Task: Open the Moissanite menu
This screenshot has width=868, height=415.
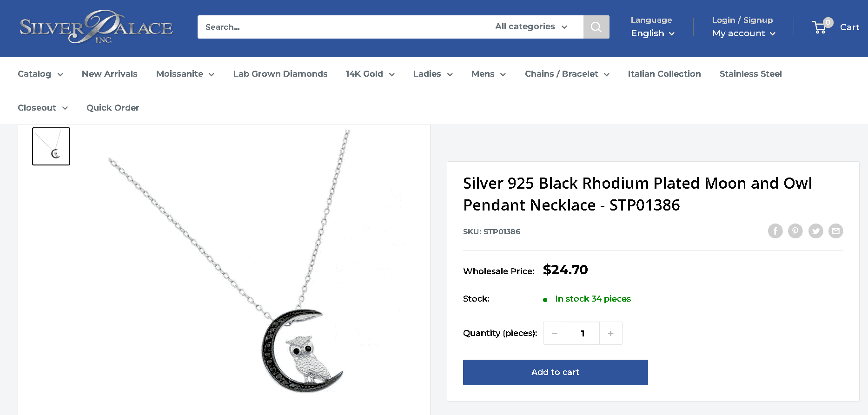Action: tap(185, 74)
